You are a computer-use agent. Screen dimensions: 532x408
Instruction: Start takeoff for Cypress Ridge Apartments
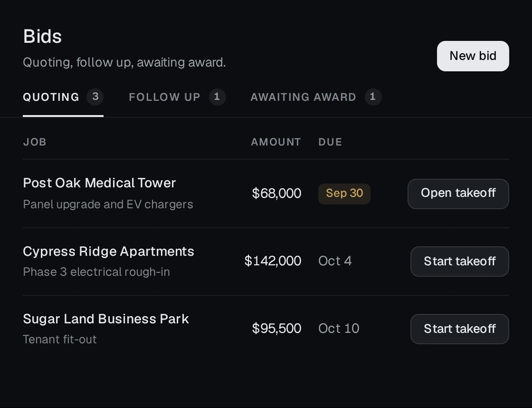pos(459,261)
